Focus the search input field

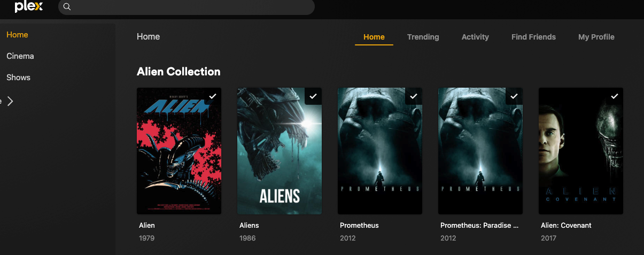[187, 7]
